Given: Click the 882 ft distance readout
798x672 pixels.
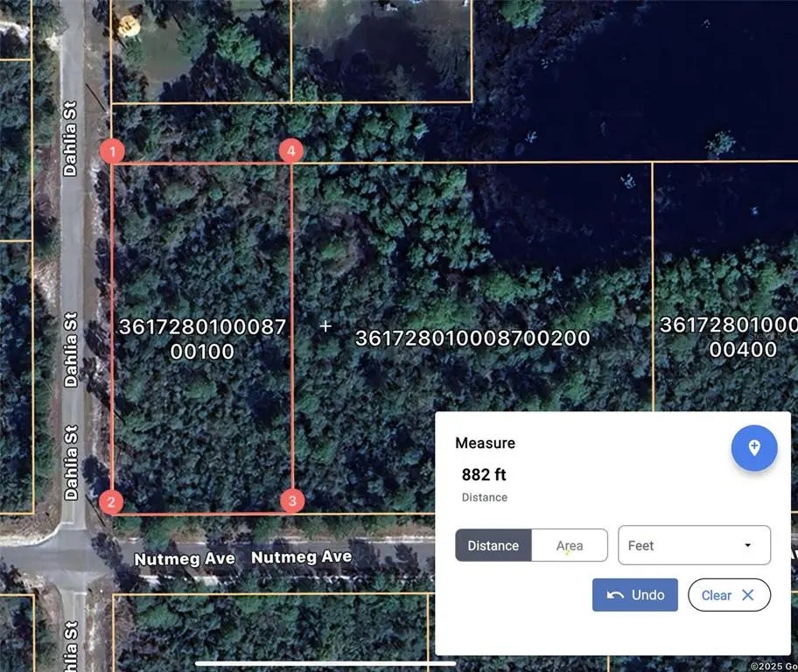Looking at the screenshot, I should point(484,475).
